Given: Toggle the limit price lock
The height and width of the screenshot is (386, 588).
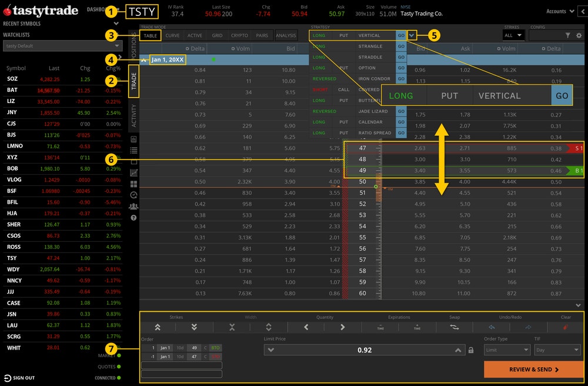Looking at the screenshot, I should pos(470,350).
